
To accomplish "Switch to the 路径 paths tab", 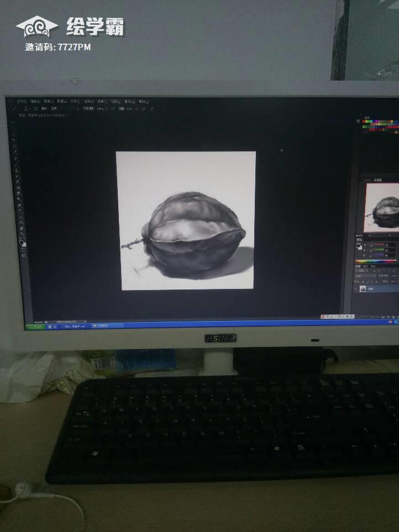I will pos(373,266).
